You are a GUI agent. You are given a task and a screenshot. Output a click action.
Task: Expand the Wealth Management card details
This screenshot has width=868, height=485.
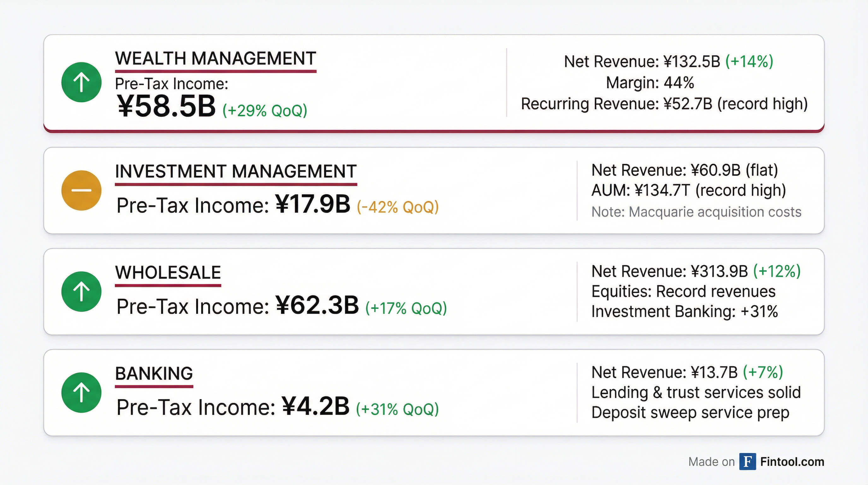tap(434, 84)
